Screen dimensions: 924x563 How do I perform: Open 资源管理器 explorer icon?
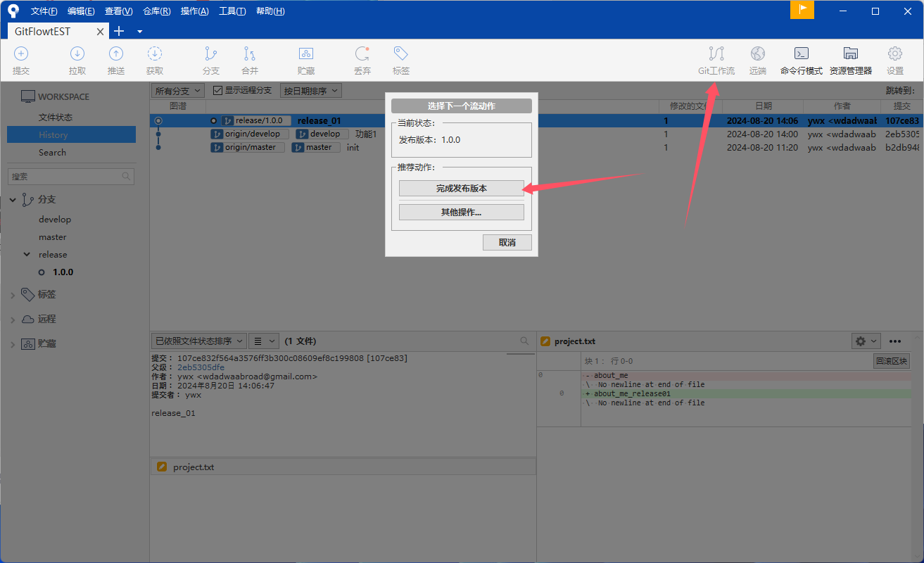(851, 53)
